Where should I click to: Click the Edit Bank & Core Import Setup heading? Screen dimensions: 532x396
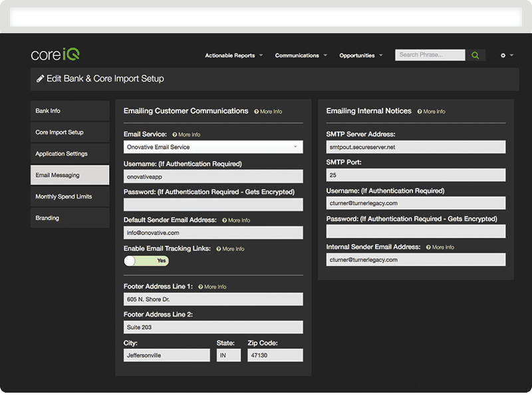click(105, 78)
